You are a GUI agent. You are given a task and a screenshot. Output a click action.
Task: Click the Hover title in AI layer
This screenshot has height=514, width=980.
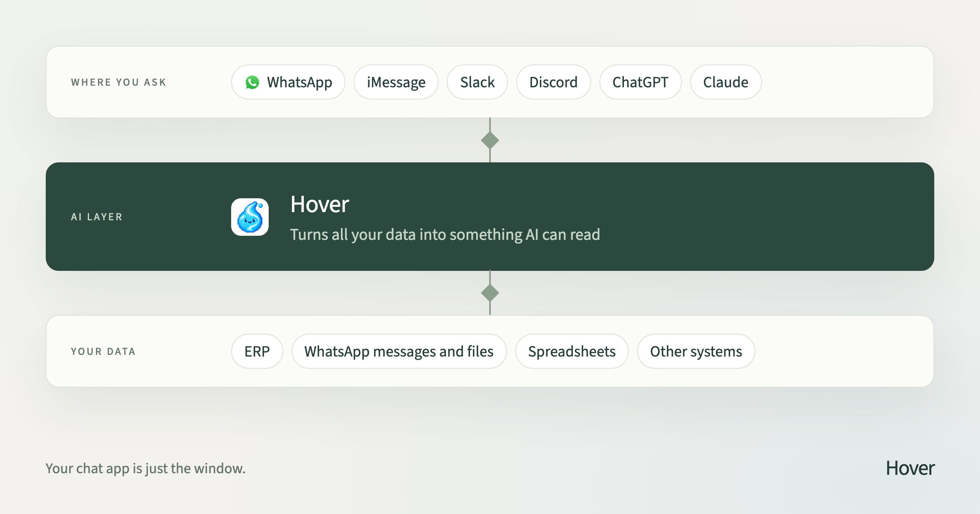point(320,204)
